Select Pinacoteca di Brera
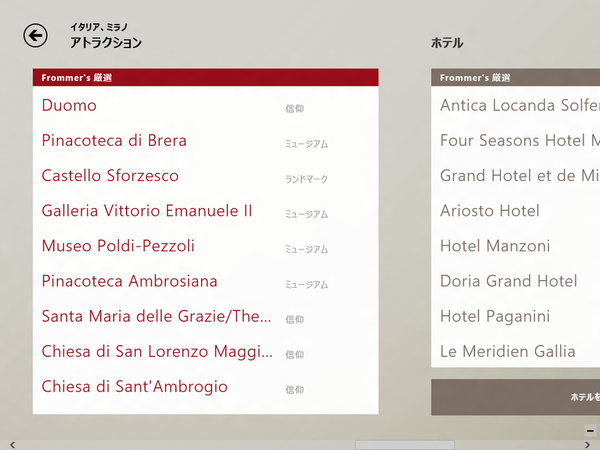 [x=114, y=141]
